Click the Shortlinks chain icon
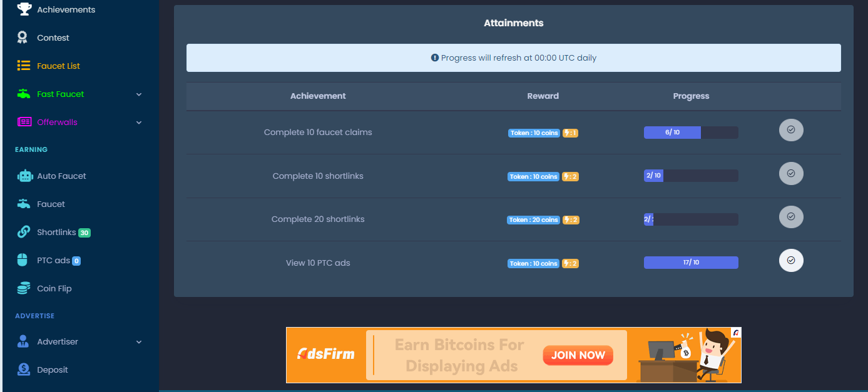The width and height of the screenshot is (868, 392). click(x=24, y=232)
